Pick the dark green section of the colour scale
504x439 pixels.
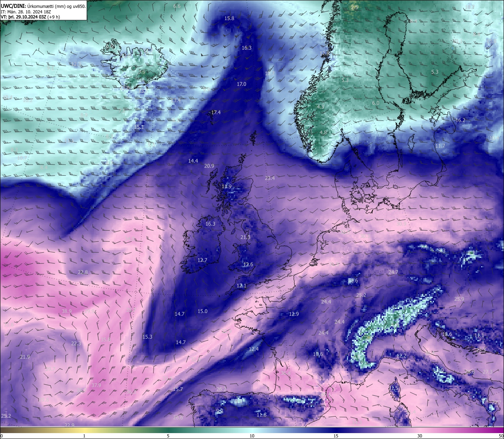click(168, 430)
